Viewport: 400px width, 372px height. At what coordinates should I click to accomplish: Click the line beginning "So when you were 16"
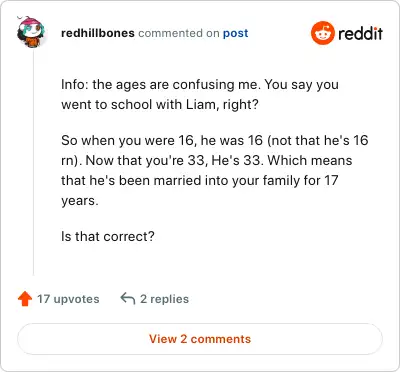pos(215,140)
